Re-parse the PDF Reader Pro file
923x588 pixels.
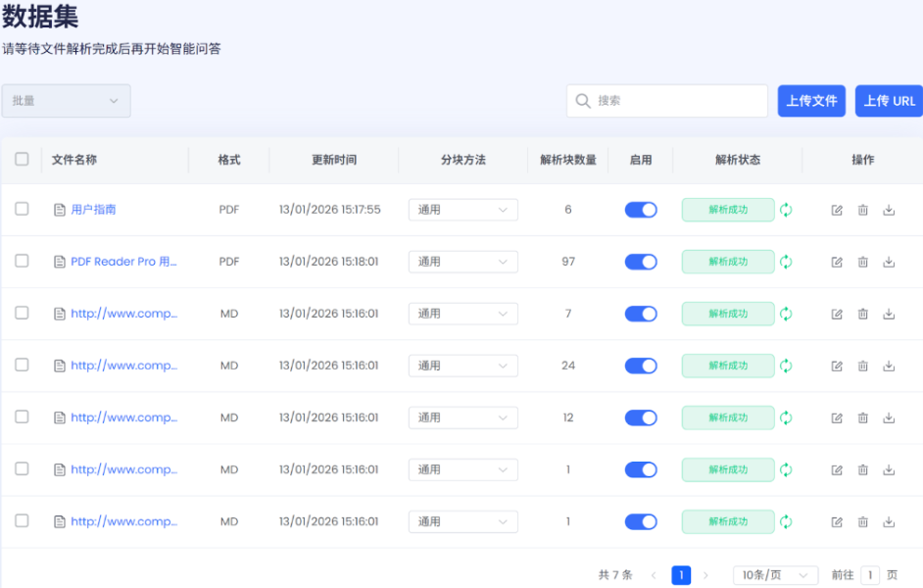786,262
